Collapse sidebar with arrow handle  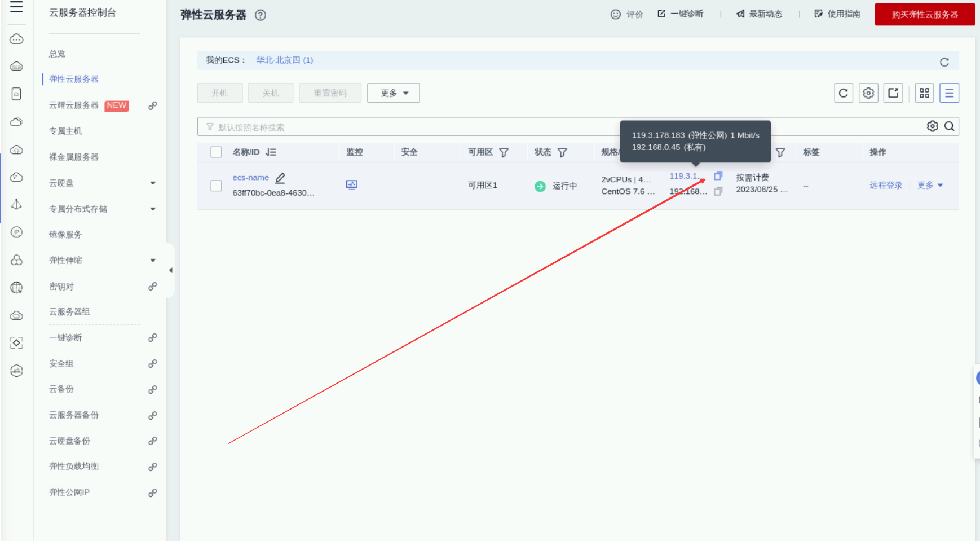click(x=171, y=270)
